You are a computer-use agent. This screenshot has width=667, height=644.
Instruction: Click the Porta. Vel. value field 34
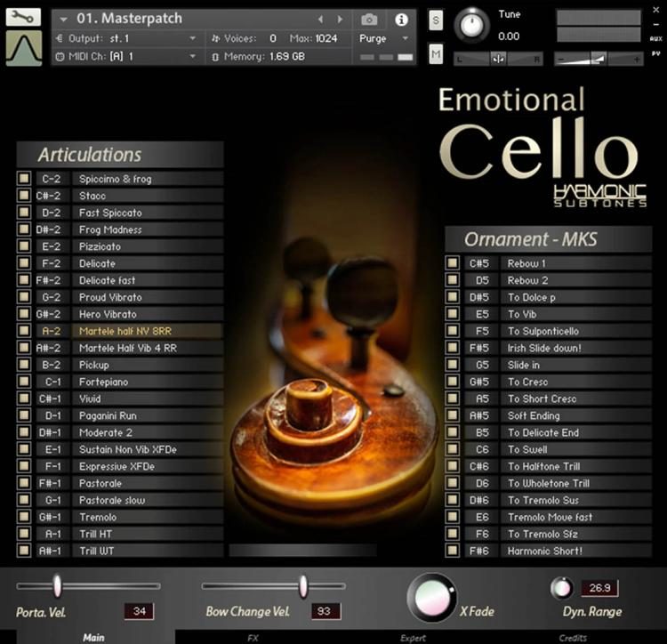tap(139, 611)
